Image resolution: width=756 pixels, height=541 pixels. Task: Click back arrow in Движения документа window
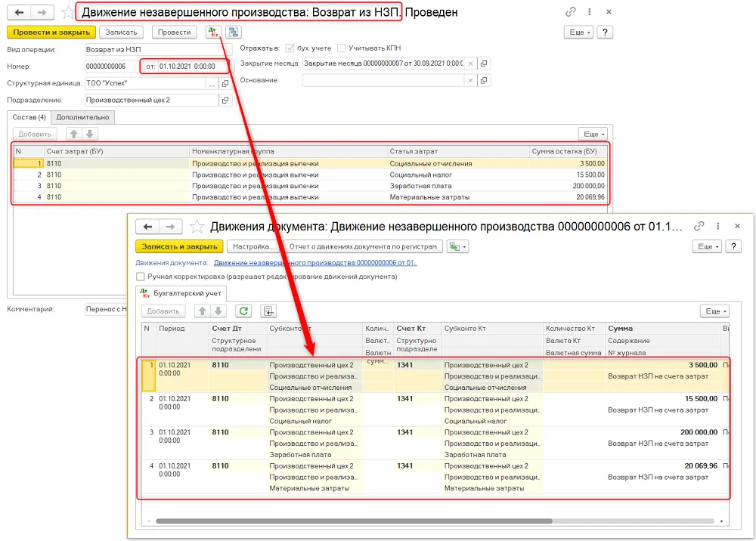(x=147, y=227)
